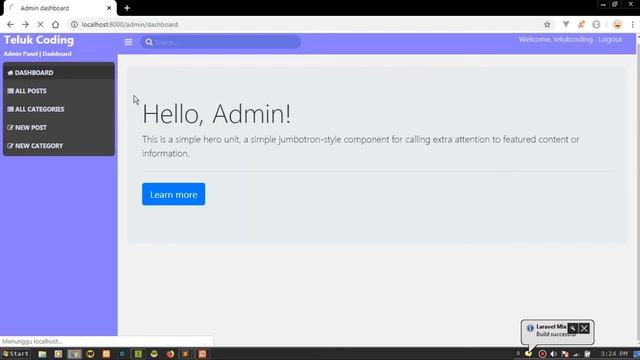Open the browser home page icon
The image size is (640, 360).
pyautogui.click(x=56, y=24)
